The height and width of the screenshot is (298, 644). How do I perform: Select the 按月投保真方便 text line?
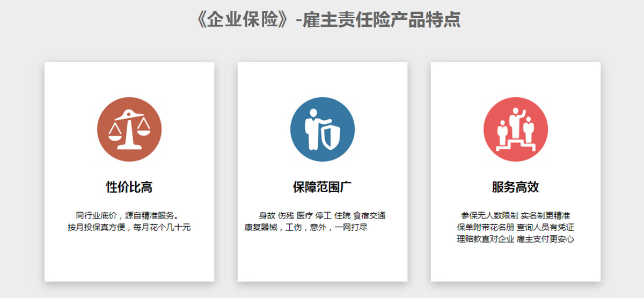pos(129,227)
